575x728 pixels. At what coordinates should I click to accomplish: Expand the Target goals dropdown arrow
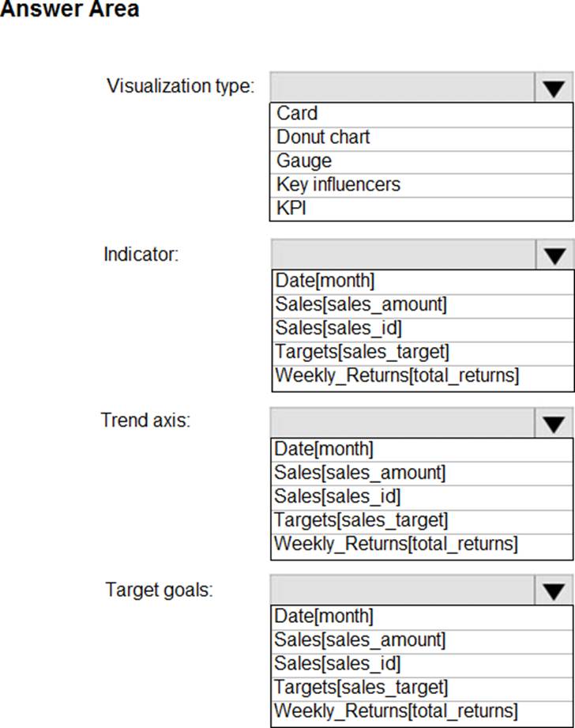[x=554, y=590]
